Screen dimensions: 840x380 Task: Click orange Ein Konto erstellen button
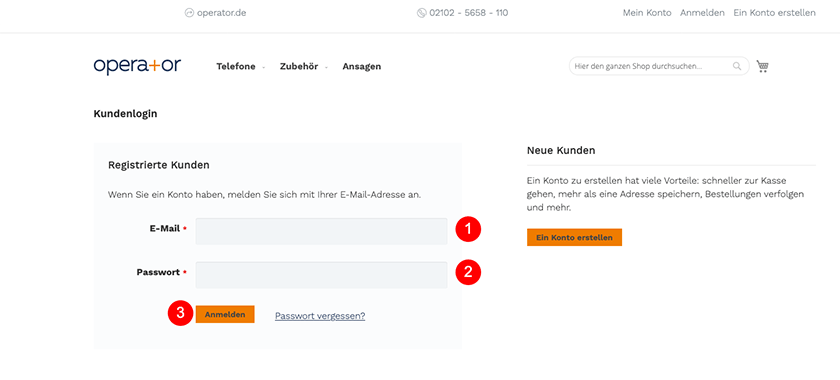click(x=574, y=237)
